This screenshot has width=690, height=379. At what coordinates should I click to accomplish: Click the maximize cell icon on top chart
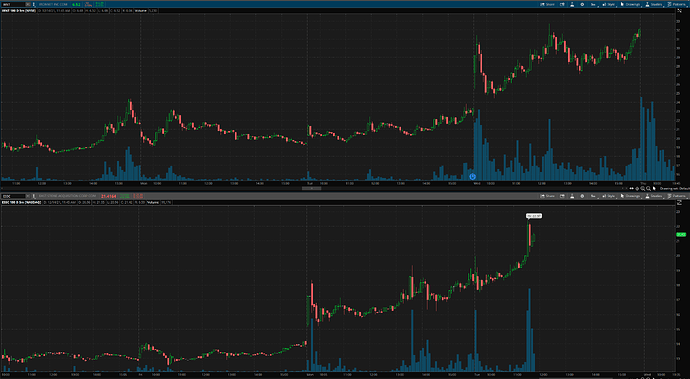coord(679,11)
